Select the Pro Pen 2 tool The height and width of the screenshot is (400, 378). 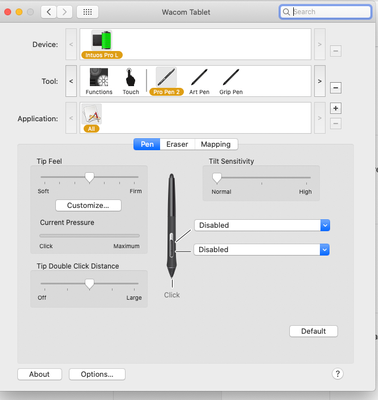(166, 78)
